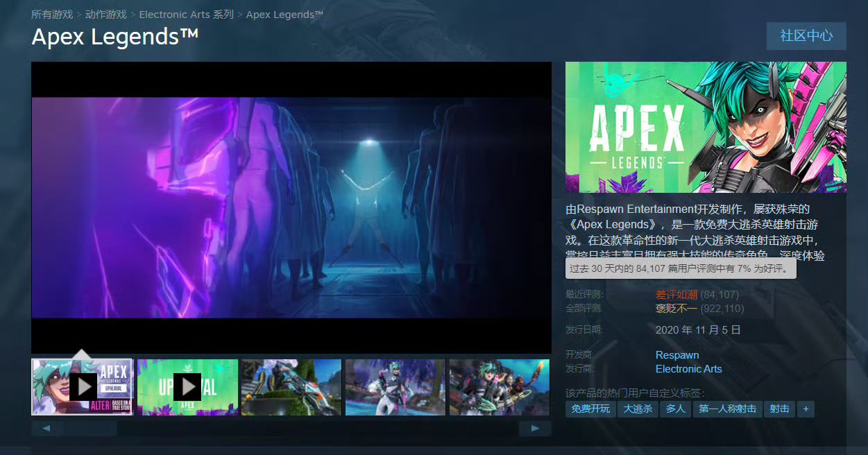View 褒贬不一 all reviews summary
The image size is (868, 455).
(x=676, y=309)
